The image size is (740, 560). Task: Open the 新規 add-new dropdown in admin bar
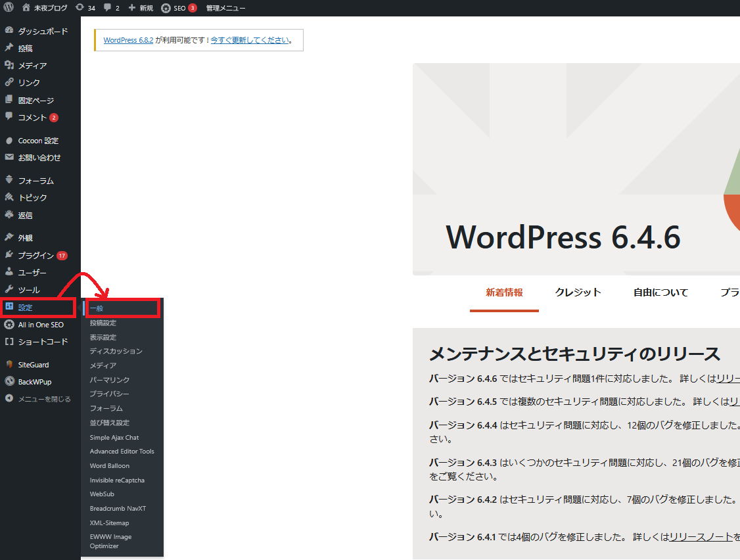(141, 8)
